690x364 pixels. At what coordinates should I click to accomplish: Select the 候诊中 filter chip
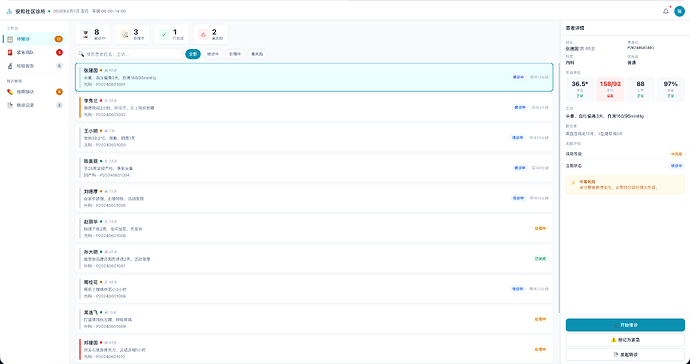(x=213, y=54)
